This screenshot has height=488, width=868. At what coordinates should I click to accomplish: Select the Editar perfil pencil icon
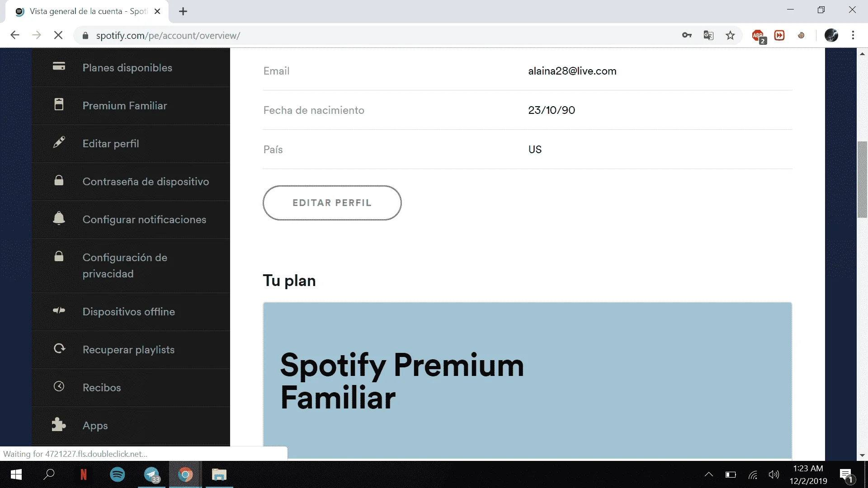pos(59,142)
